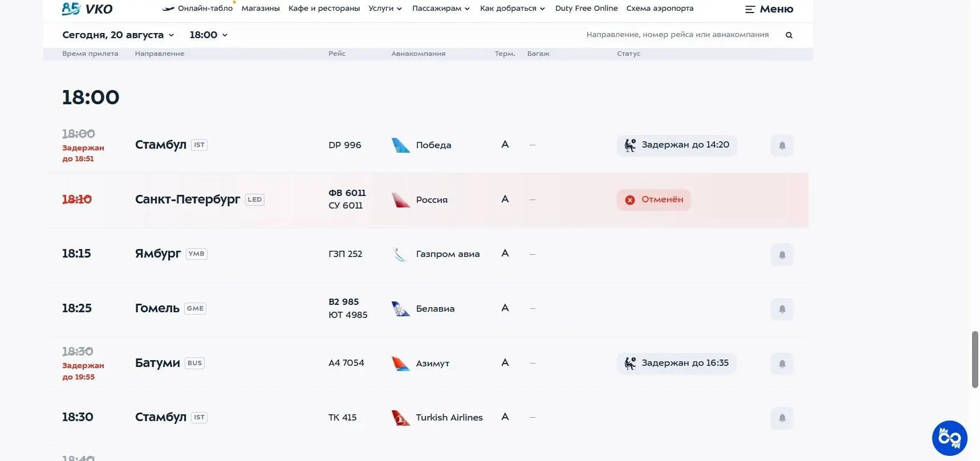Go to Магазины section

pos(261,9)
